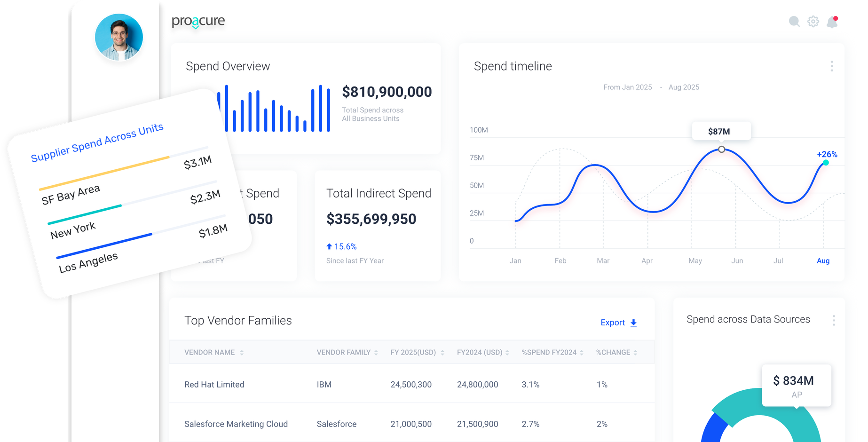868x442 pixels.
Task: Open Spend across Data Sources options menu
Action: click(x=834, y=320)
